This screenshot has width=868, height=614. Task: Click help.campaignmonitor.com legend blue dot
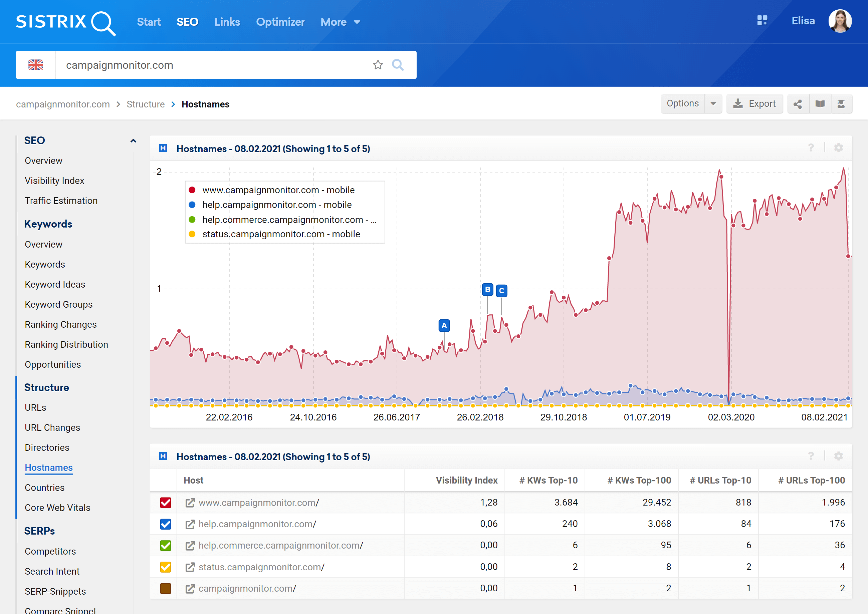192,205
